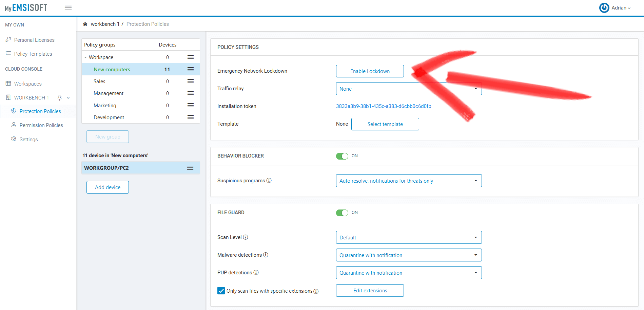Click the installation token link
Image resolution: width=644 pixels, height=310 pixels.
pyautogui.click(x=384, y=106)
